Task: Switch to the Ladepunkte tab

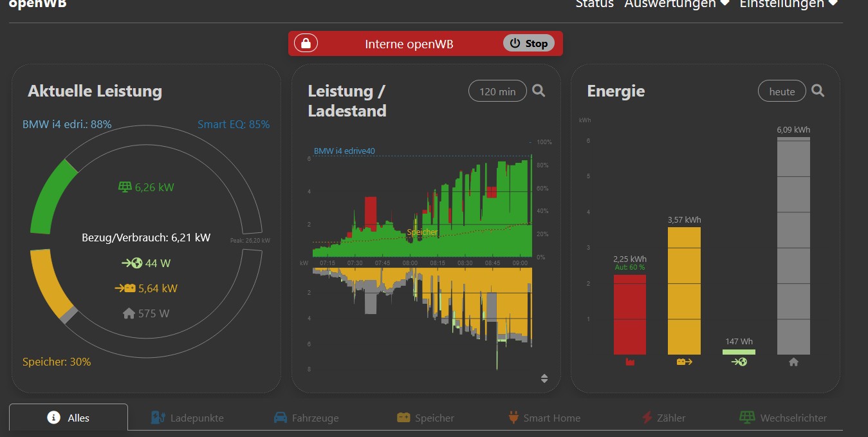Action: pos(187,418)
